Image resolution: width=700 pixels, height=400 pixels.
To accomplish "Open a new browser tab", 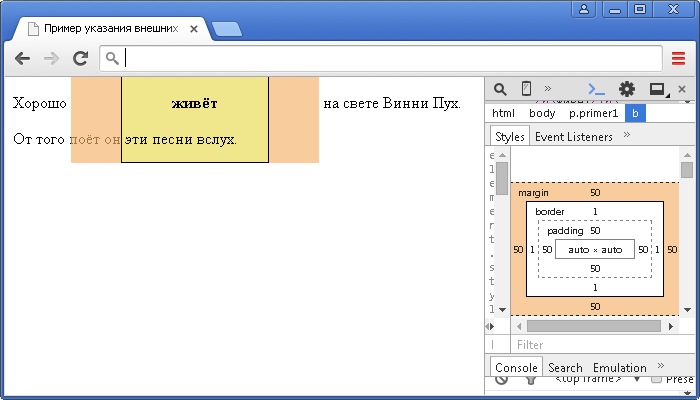I will coord(227,29).
